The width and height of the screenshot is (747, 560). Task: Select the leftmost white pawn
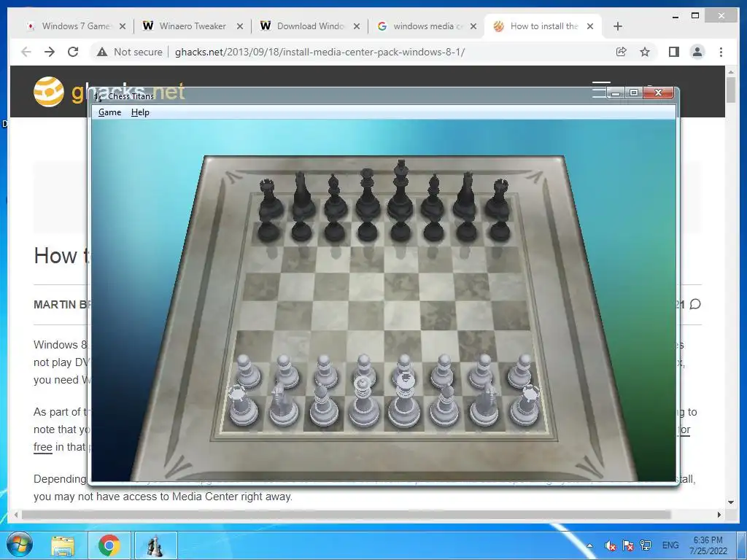coord(248,371)
